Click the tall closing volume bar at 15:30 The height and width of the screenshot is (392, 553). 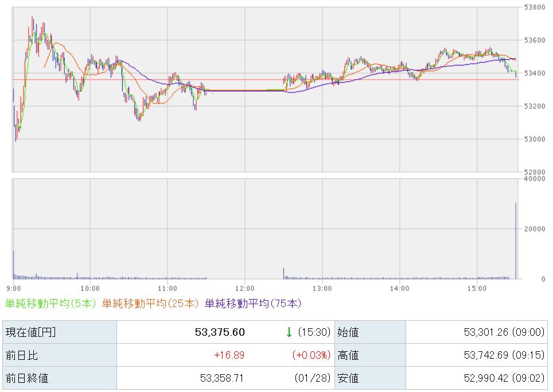(x=516, y=241)
